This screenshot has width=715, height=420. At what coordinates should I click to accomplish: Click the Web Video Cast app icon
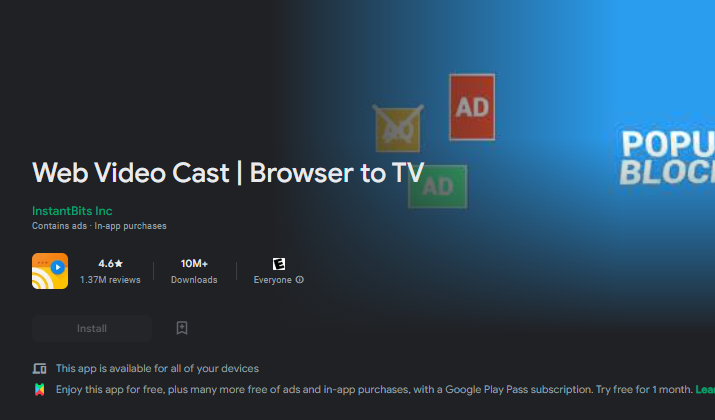tap(50, 271)
